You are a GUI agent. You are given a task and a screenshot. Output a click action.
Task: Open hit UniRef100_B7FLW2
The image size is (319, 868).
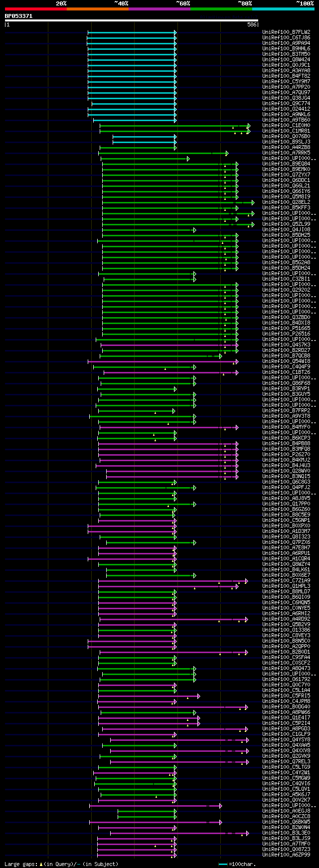(286, 32)
